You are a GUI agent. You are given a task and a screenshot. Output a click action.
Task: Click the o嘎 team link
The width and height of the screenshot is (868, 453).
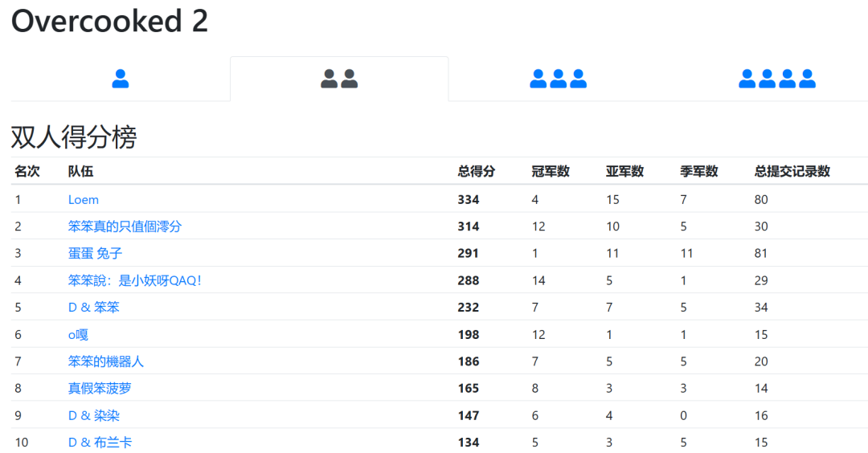point(78,334)
